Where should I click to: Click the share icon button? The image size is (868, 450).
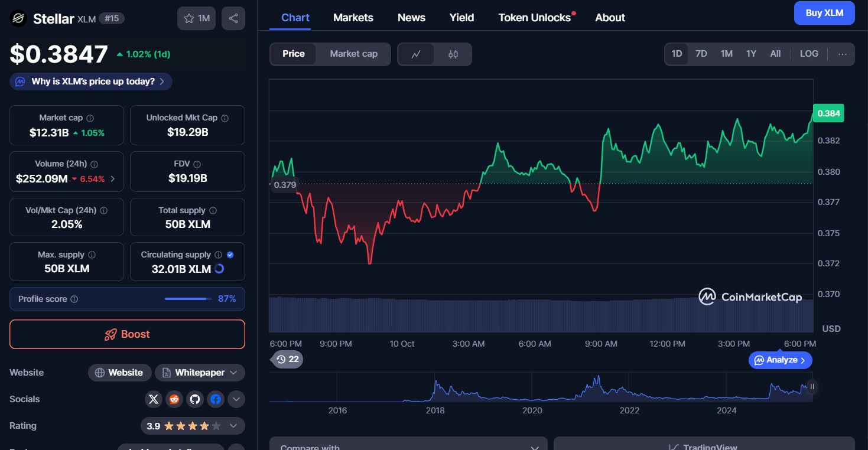233,18
